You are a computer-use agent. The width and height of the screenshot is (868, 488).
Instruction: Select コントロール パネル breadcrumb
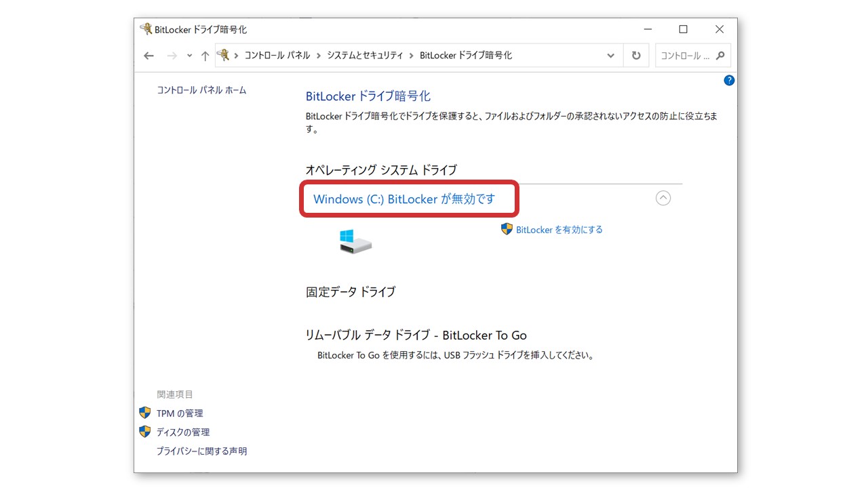pyautogui.click(x=277, y=56)
